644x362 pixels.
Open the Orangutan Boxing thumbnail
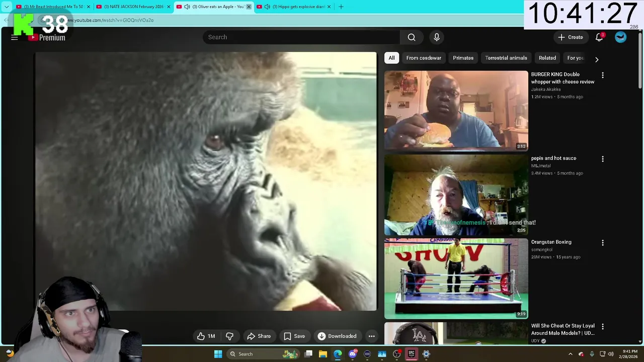pyautogui.click(x=456, y=279)
